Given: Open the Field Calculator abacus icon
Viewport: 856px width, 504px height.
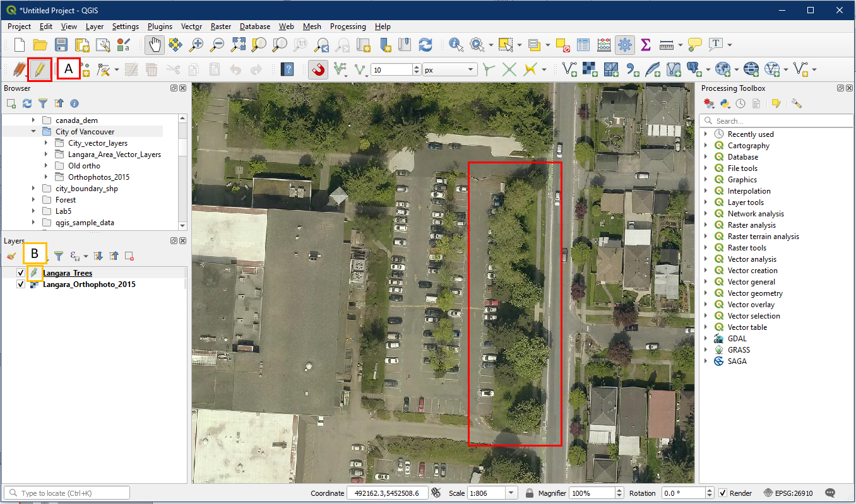Looking at the screenshot, I should point(604,45).
